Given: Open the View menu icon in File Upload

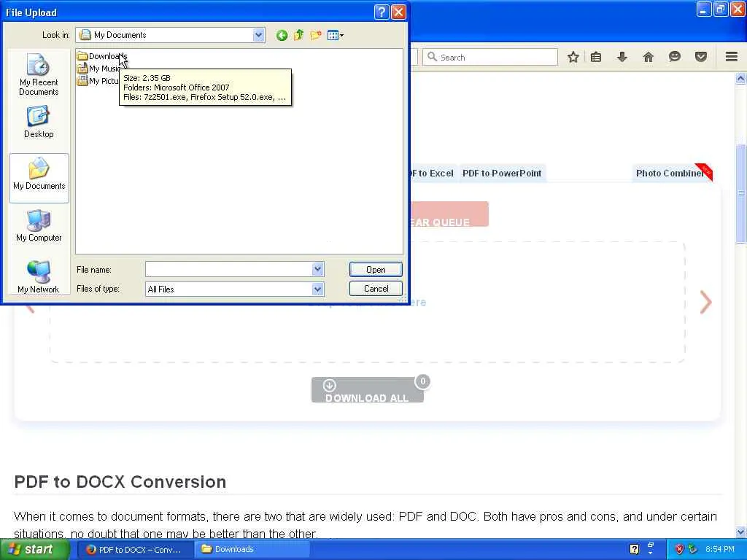Looking at the screenshot, I should pos(336,35).
